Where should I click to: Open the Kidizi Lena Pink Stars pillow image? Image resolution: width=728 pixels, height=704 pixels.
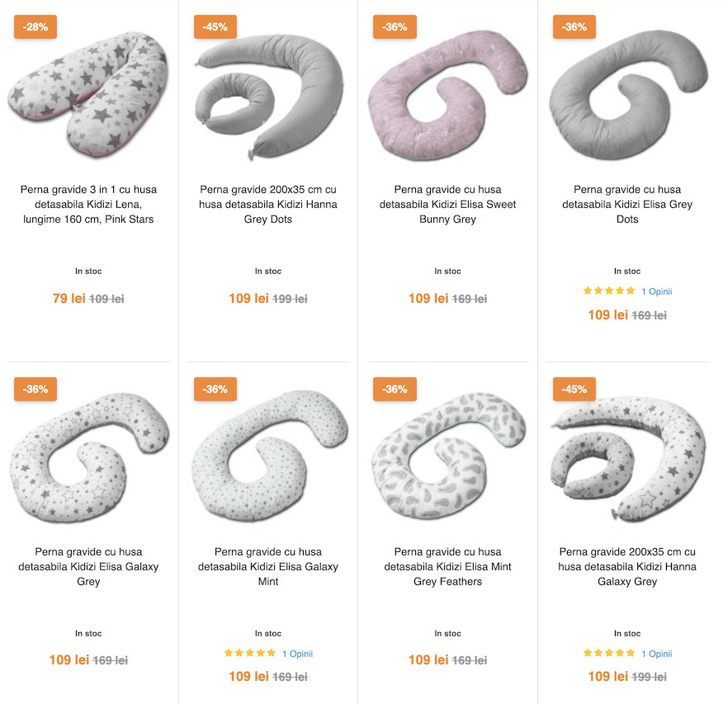coord(88,95)
